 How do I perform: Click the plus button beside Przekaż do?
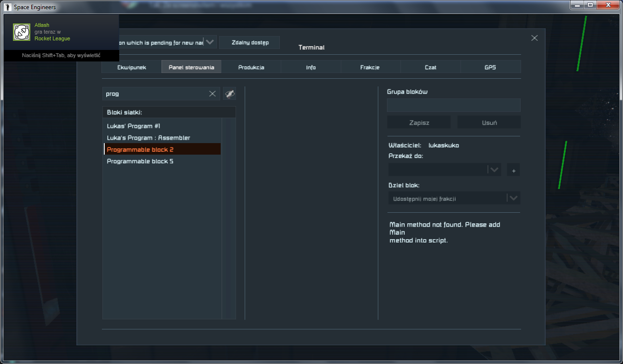point(513,170)
